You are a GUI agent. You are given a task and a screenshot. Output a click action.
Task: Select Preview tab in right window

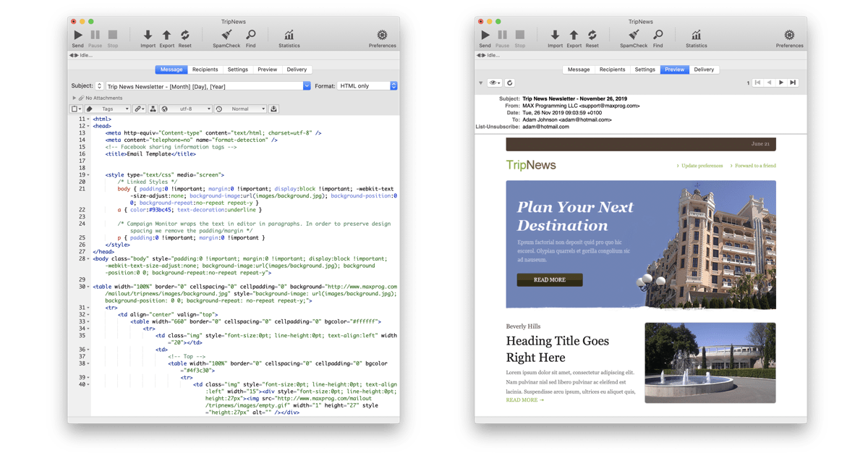(674, 69)
